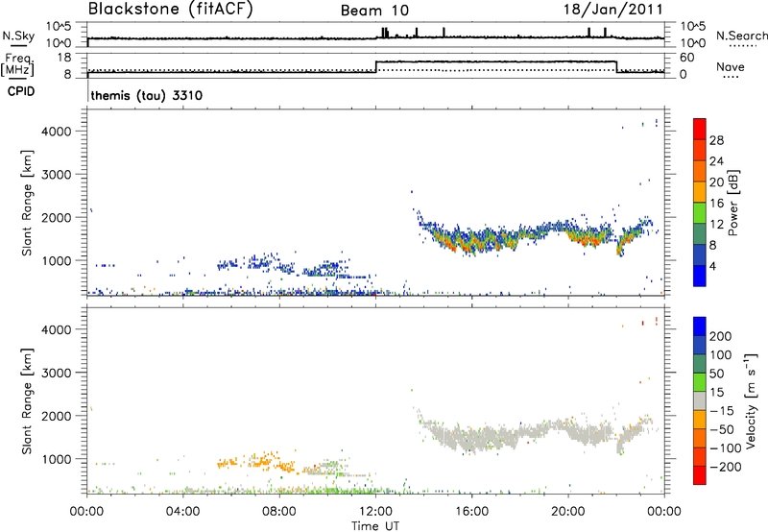Click the 'Nave' legend label
Screen dimensions: 768x532
pos(730,66)
